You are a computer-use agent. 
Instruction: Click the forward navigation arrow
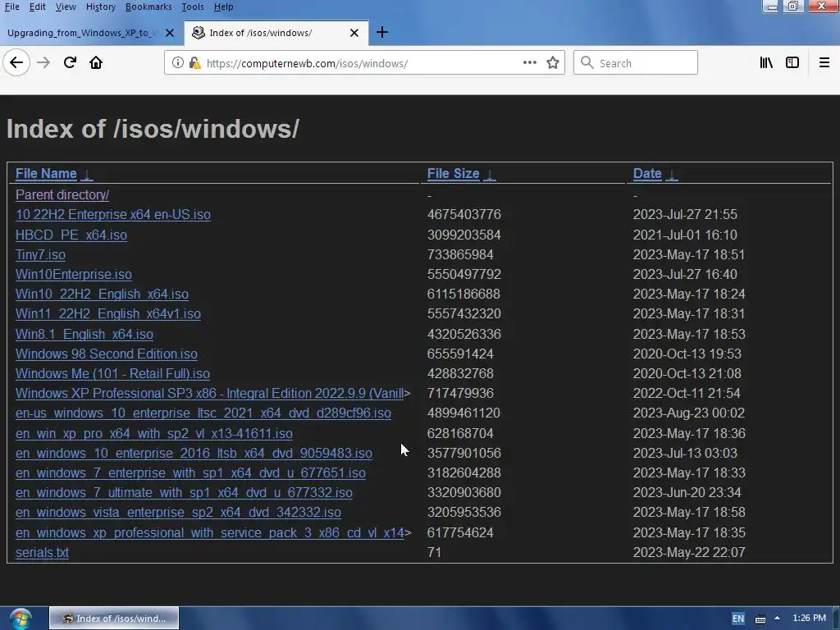click(x=43, y=62)
